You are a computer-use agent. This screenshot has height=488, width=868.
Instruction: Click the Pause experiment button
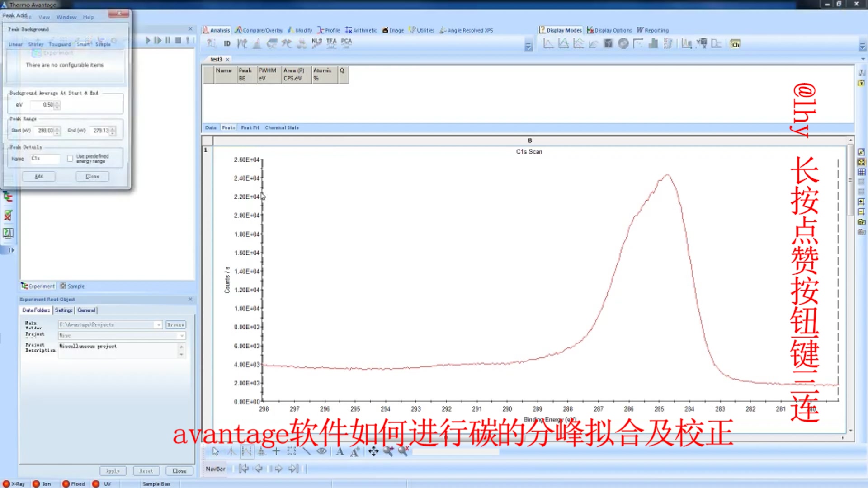click(168, 40)
